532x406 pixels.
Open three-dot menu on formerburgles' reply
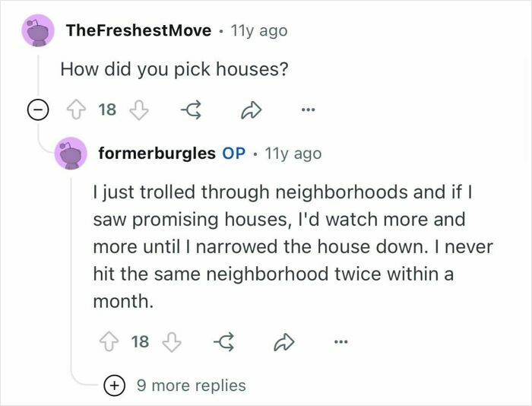coord(341,342)
